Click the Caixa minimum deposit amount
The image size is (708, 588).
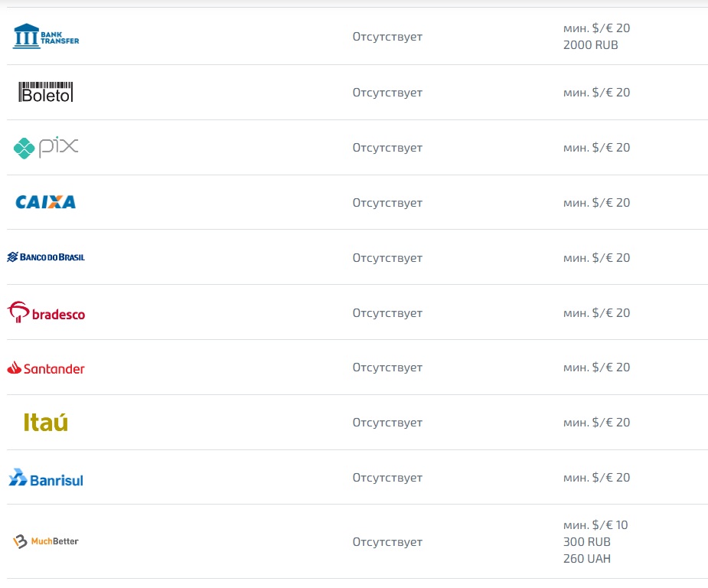coord(596,203)
